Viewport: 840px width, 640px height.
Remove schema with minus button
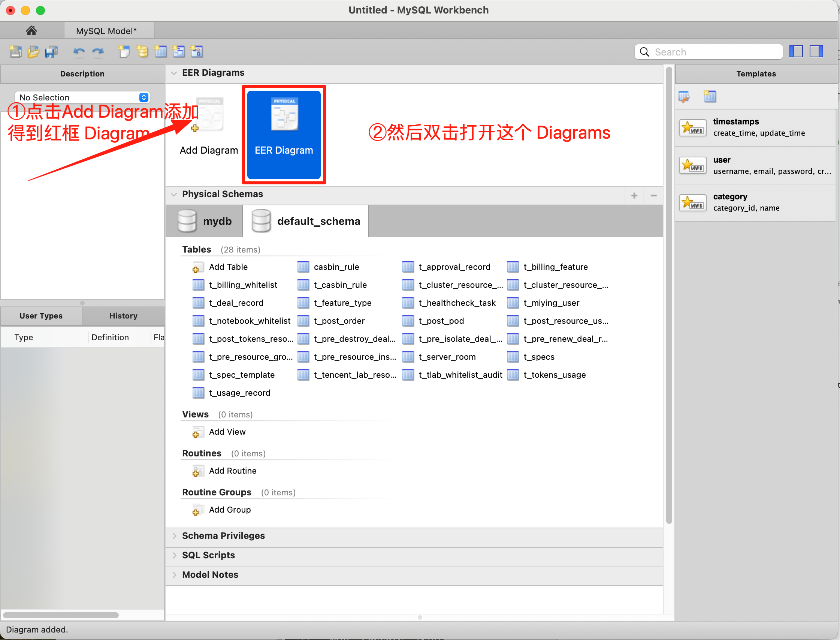pos(654,196)
